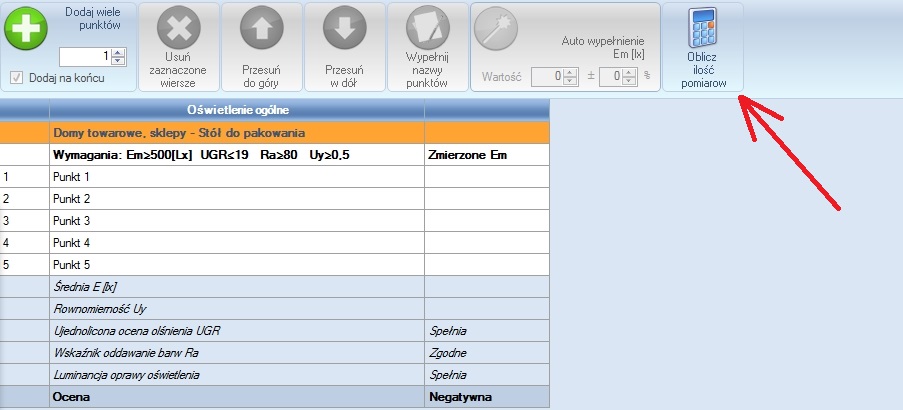The height and width of the screenshot is (410, 903).
Task: Toggle the Dodaj na końcu checkbox
Action: coord(17,77)
